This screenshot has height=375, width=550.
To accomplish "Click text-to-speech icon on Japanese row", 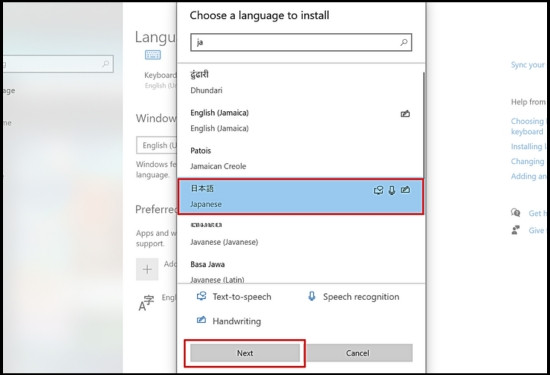I will click(x=378, y=190).
